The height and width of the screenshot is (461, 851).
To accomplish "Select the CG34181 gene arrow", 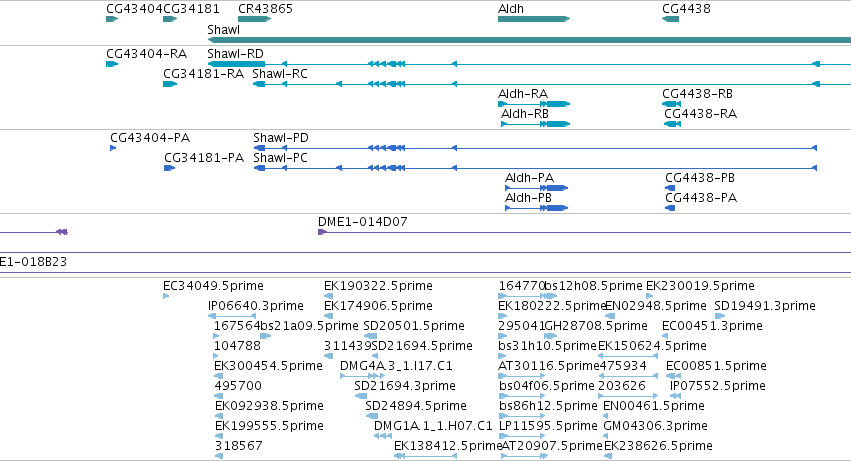I will pos(170,19).
